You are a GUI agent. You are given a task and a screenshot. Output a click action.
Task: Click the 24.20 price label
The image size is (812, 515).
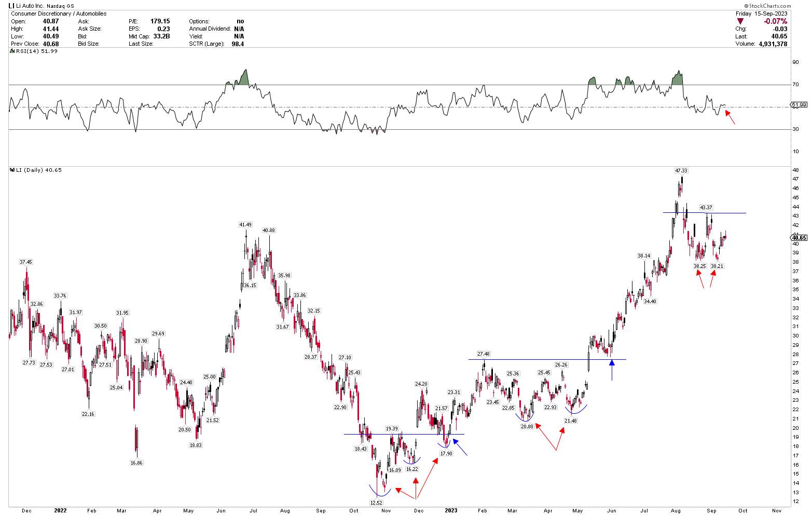click(x=421, y=384)
